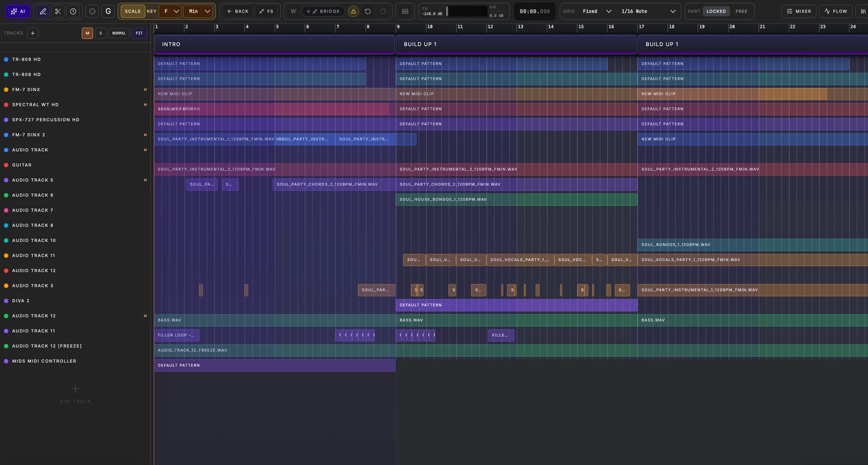The height and width of the screenshot is (465, 868).
Task: Select the INTRO section header
Action: [x=274, y=44]
